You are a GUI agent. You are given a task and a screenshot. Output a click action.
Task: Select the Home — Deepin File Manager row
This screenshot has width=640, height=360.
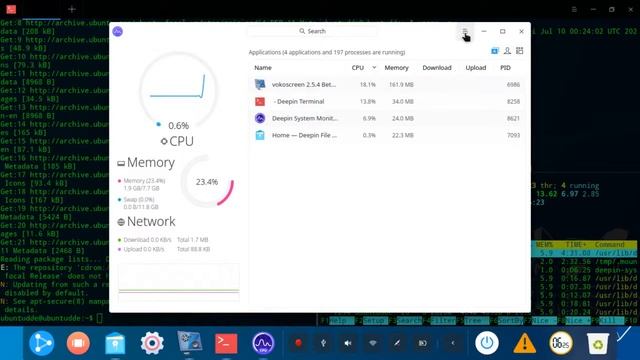387,135
